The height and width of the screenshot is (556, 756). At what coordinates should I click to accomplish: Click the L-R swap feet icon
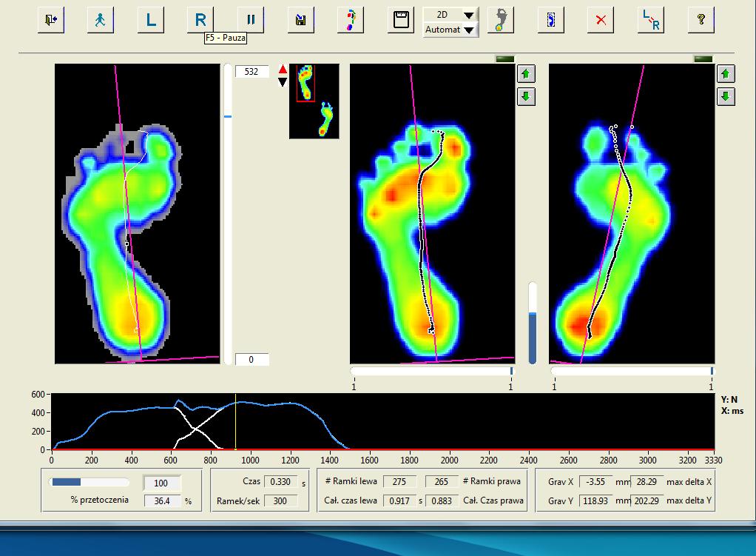point(650,20)
